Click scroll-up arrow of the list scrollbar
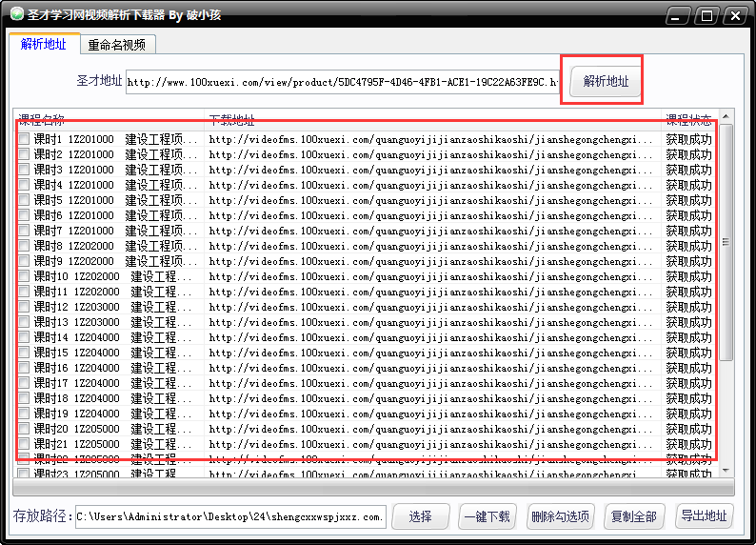 726,118
